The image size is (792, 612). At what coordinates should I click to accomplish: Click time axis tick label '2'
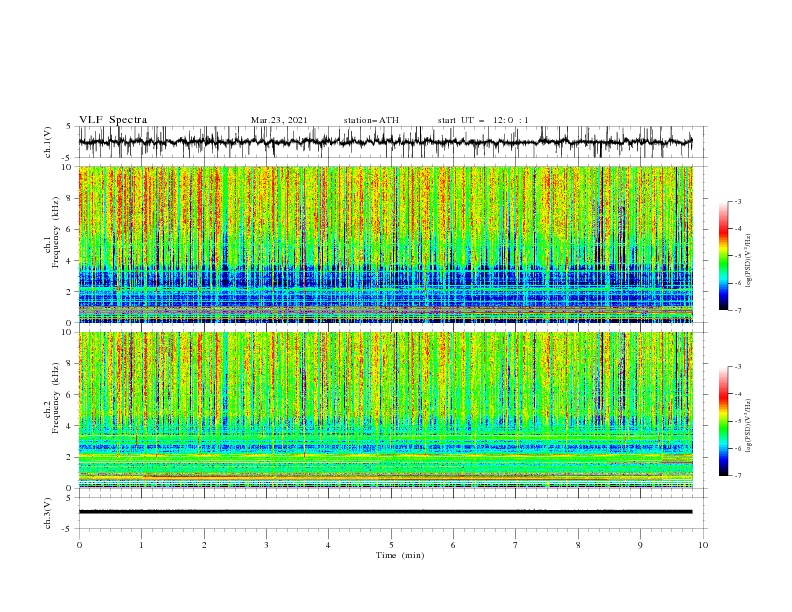tap(204, 545)
